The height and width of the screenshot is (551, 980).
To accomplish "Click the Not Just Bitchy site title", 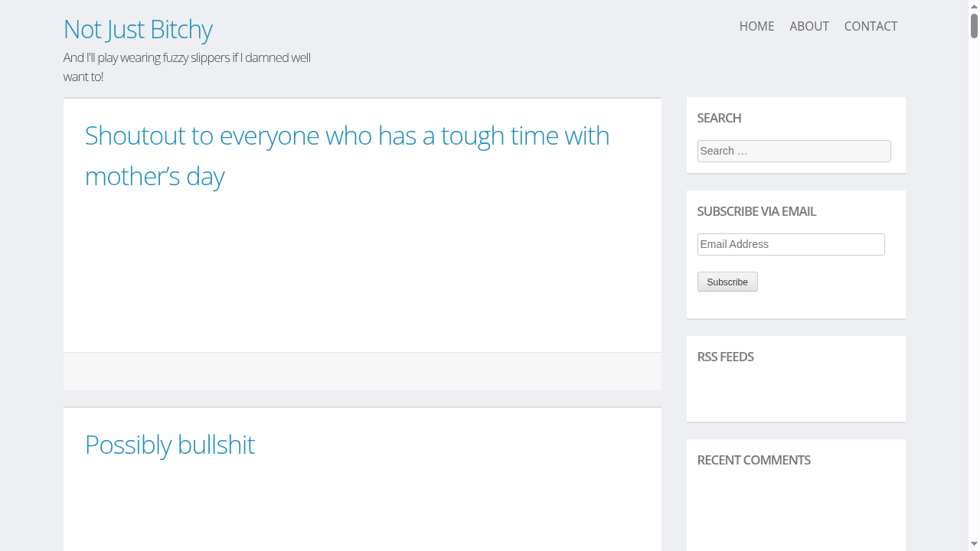I will click(x=138, y=29).
